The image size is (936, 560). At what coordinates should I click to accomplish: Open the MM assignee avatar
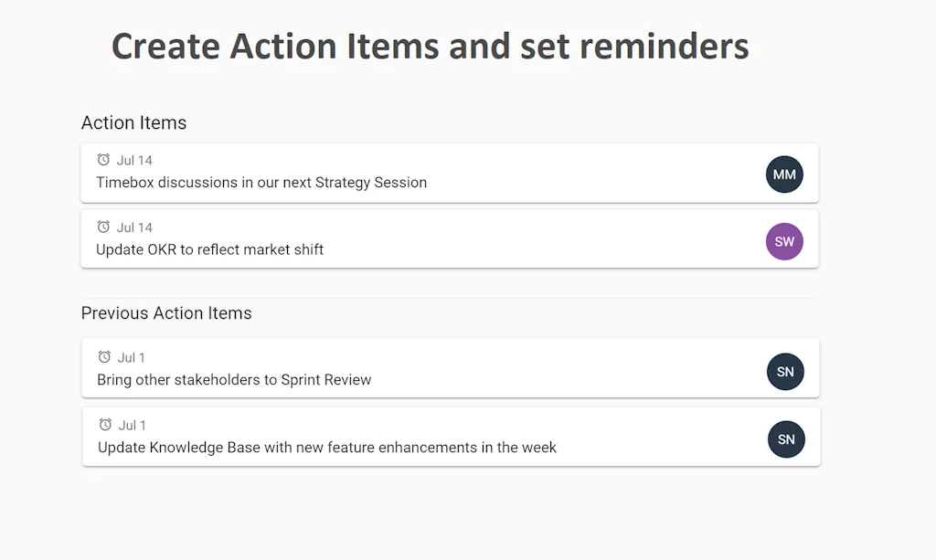pyautogui.click(x=784, y=174)
